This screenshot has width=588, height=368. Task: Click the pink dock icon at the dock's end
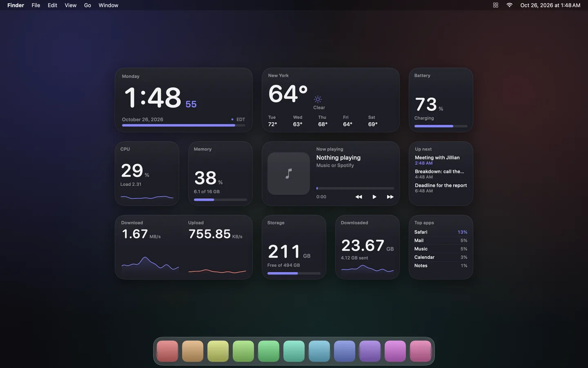tap(421, 351)
